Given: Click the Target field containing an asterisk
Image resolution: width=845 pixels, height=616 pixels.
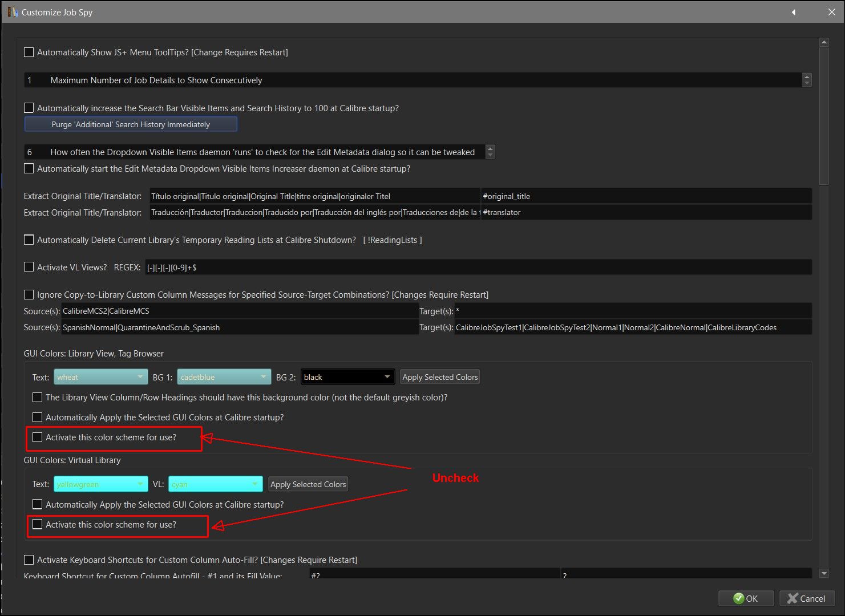Looking at the screenshot, I should pyautogui.click(x=633, y=311).
